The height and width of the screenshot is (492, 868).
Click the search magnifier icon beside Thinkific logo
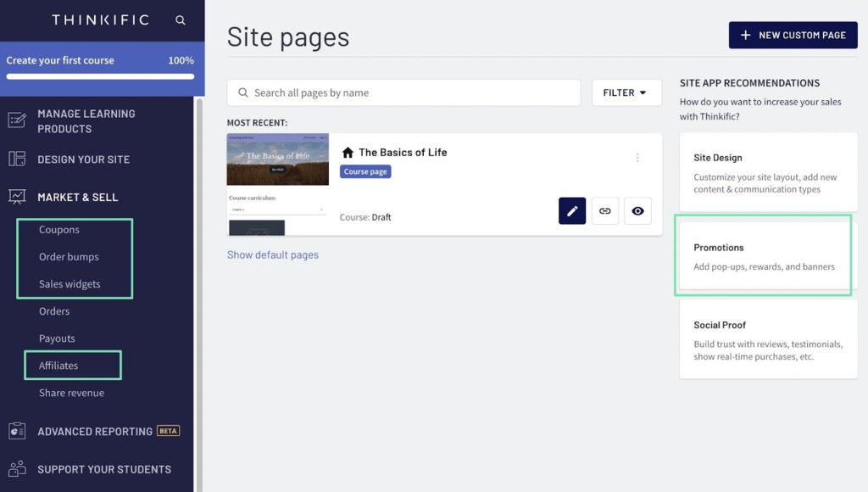[x=180, y=20]
